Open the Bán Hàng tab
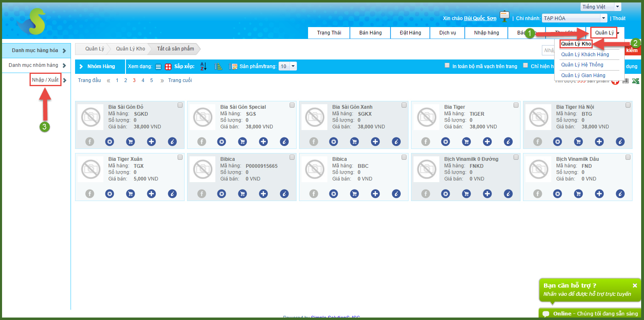 370,33
